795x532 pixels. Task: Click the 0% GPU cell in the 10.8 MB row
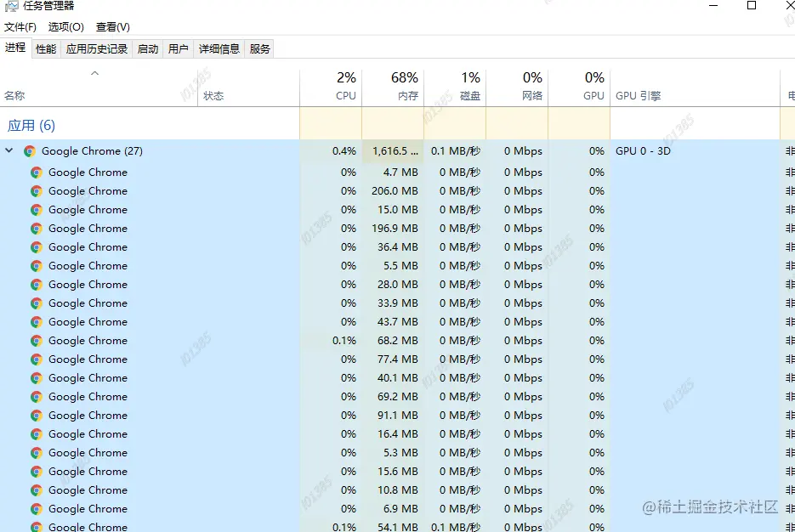tap(579, 490)
